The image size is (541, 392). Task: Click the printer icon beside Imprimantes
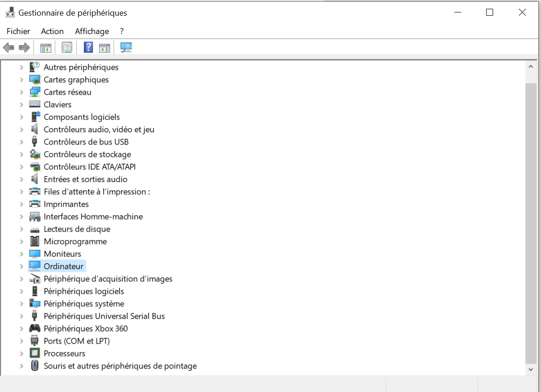click(35, 204)
